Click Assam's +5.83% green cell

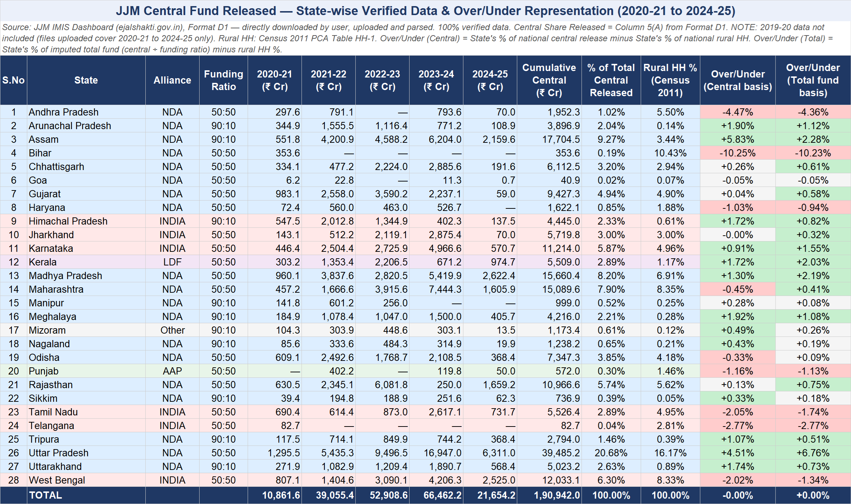[x=738, y=139]
